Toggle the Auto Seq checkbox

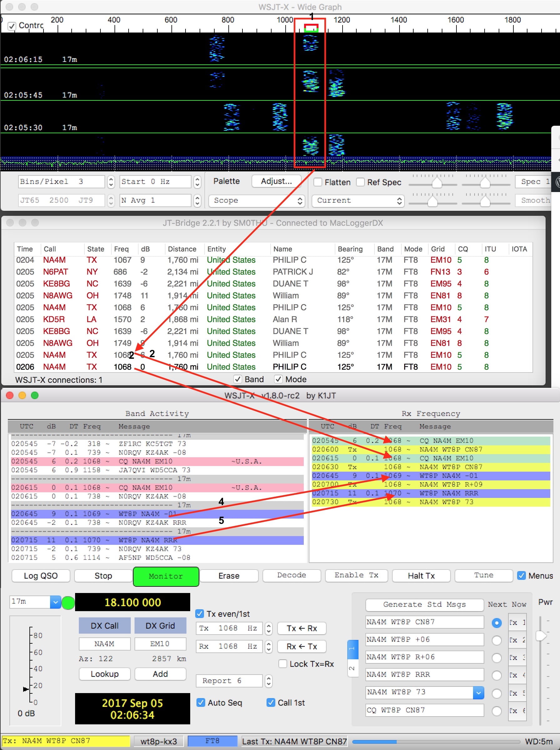[x=201, y=702]
